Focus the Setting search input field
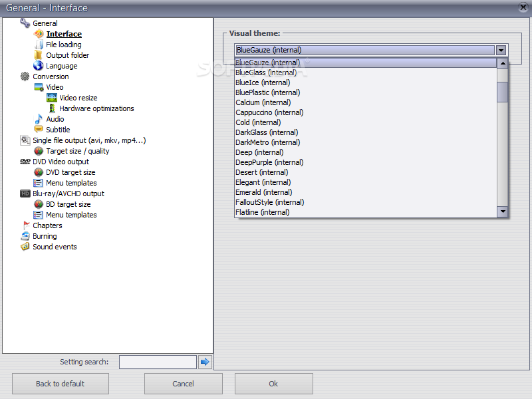Image resolution: width=532 pixels, height=399 pixels. [158, 362]
